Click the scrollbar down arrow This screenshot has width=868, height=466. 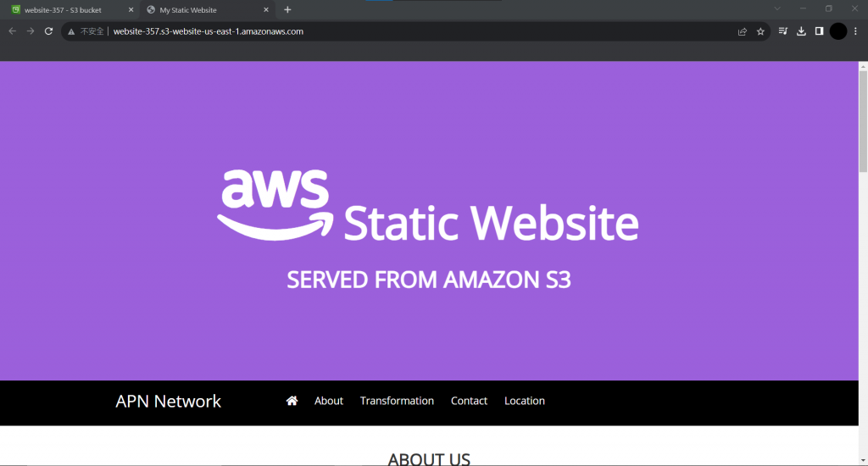pyautogui.click(x=863, y=460)
